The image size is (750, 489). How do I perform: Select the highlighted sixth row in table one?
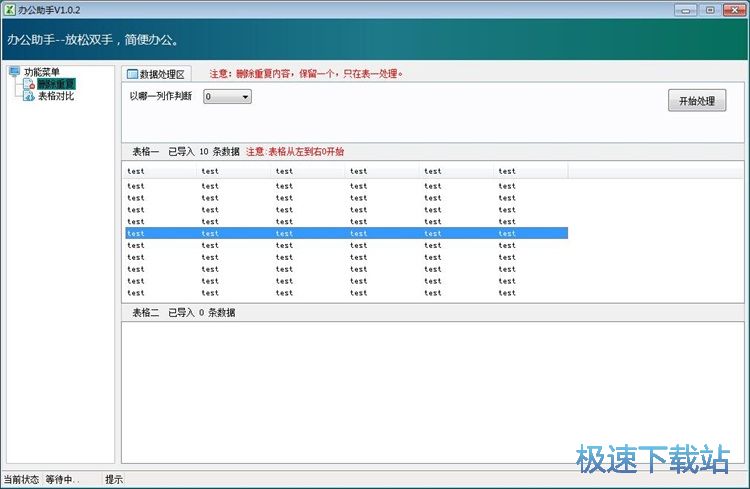346,233
